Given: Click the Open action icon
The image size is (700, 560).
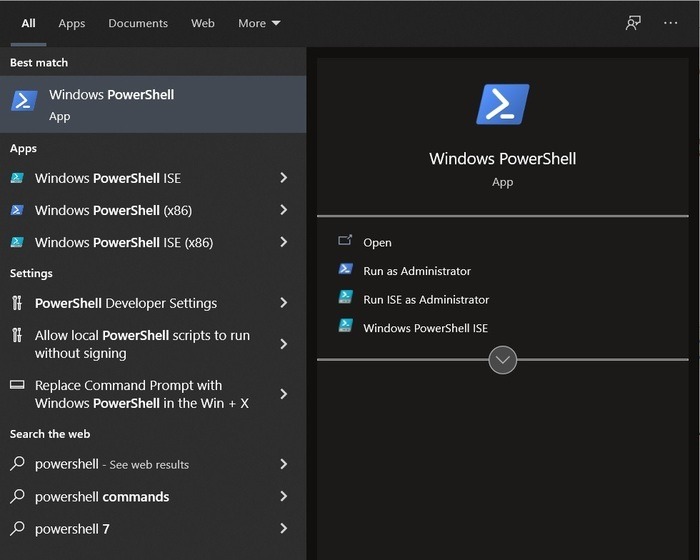Looking at the screenshot, I should click(x=345, y=241).
